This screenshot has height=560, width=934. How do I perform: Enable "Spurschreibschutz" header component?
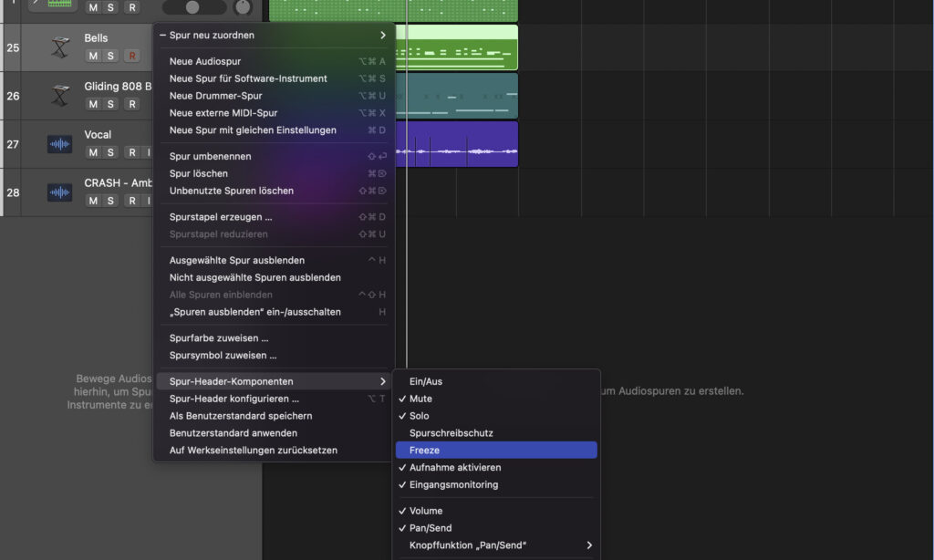pos(497,433)
